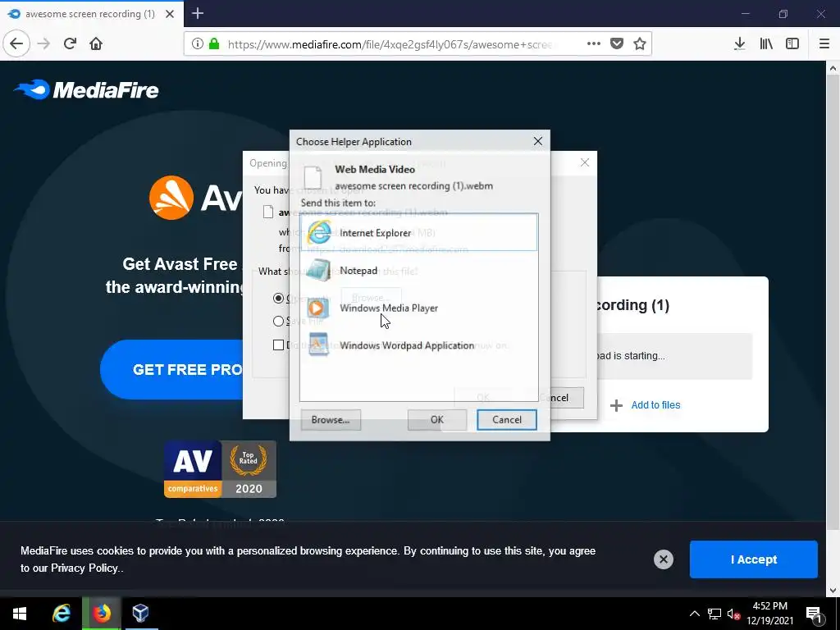The image size is (840, 630).
Task: Click Add to files link
Action: 655,405
